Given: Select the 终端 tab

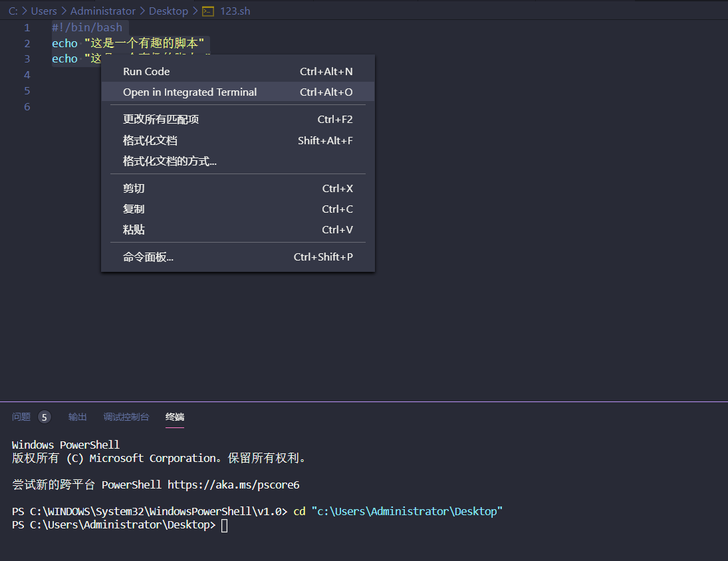Looking at the screenshot, I should pos(174,417).
